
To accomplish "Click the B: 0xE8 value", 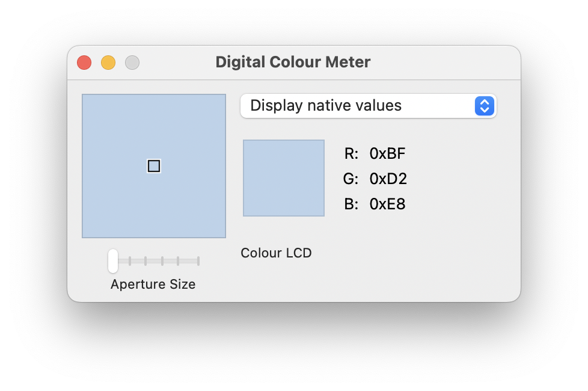I will click(x=387, y=204).
